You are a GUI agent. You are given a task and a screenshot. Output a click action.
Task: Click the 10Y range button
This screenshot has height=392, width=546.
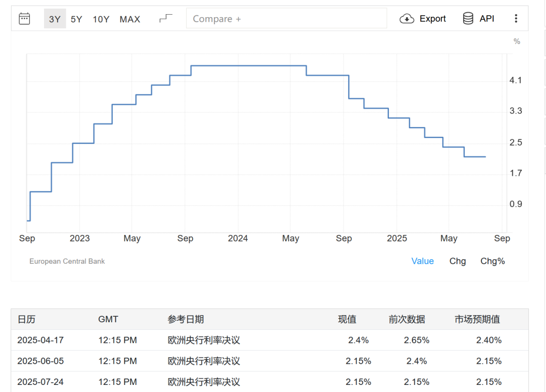tap(101, 19)
